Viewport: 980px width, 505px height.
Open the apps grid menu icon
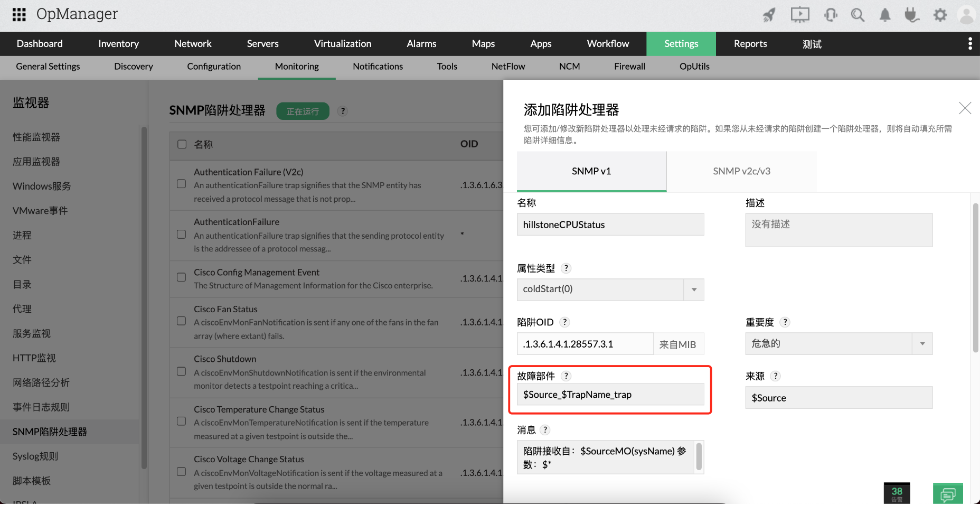(x=19, y=14)
